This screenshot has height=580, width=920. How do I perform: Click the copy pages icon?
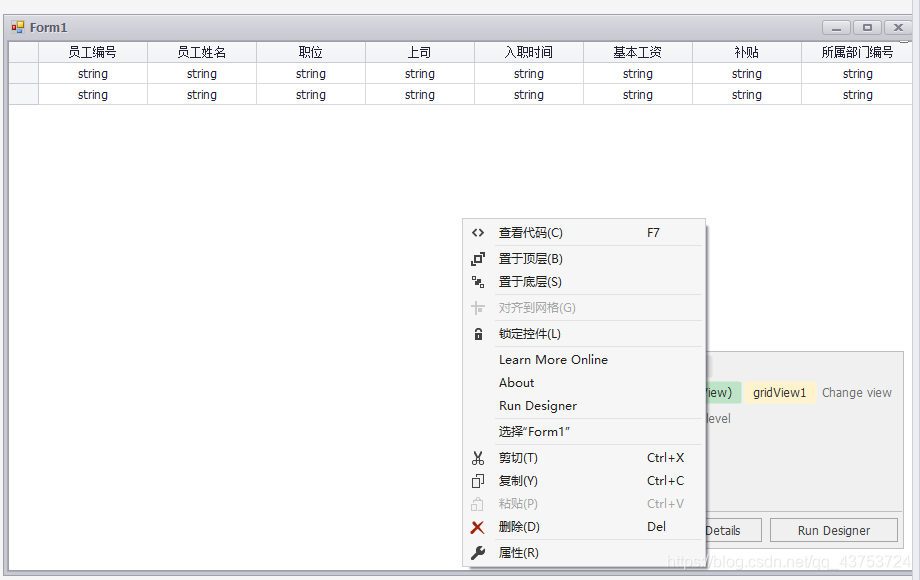pyautogui.click(x=478, y=481)
